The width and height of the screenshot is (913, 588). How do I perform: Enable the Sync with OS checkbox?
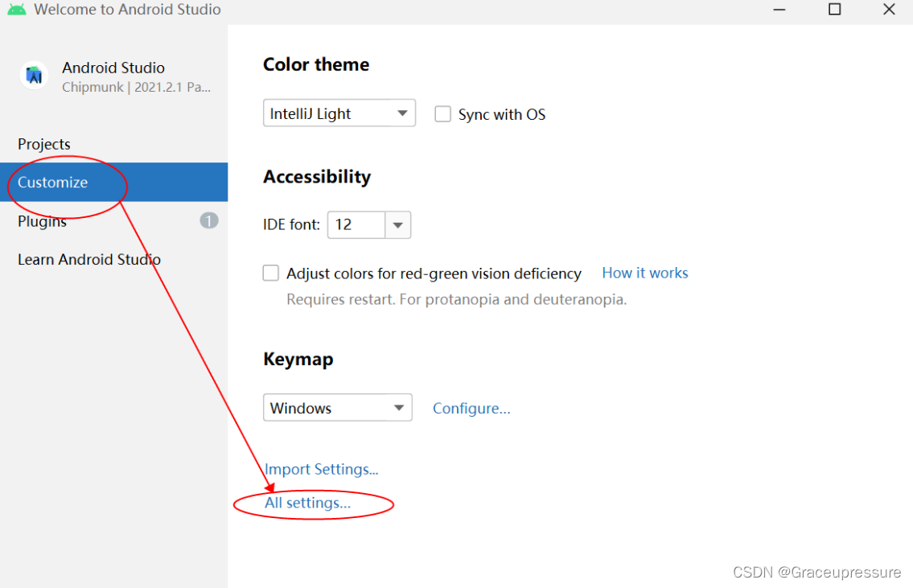click(442, 114)
